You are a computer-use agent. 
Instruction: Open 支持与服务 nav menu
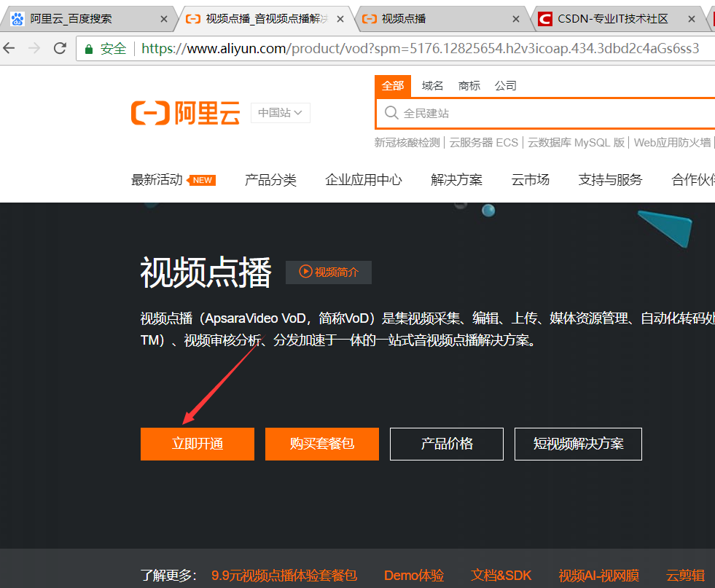tap(610, 179)
